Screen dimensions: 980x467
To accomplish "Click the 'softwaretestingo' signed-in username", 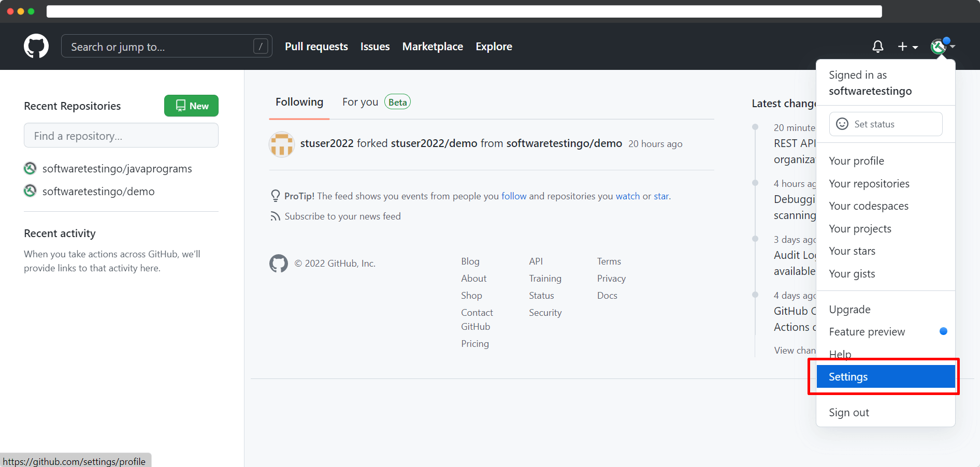I will 870,91.
